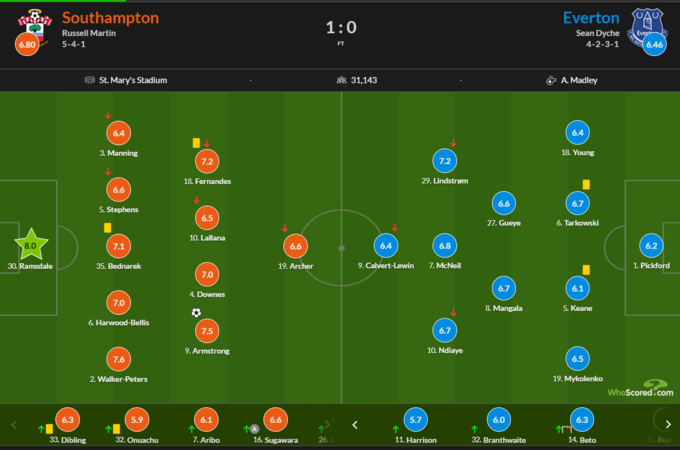680x450 pixels.
Task: Select substitute Dibling on Southampton's bench
Action: pos(67,421)
